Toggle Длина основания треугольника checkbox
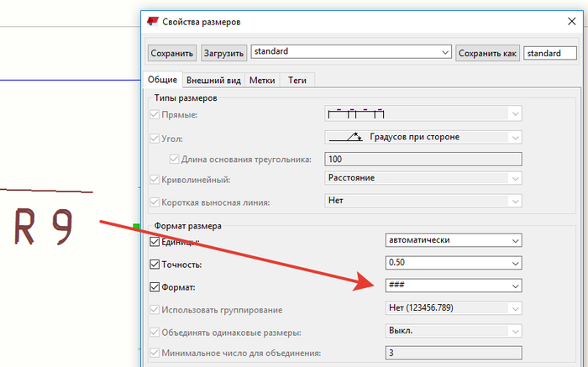 pos(174,159)
